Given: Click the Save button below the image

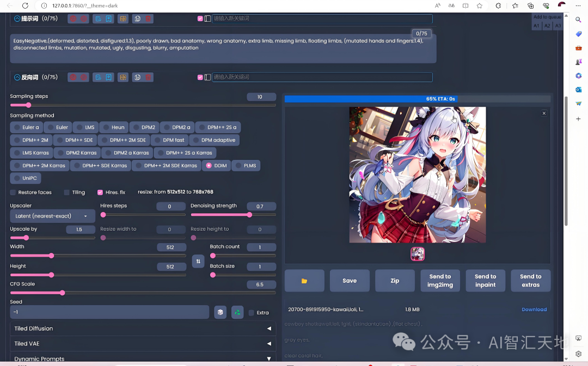Looking at the screenshot, I should click(350, 281).
